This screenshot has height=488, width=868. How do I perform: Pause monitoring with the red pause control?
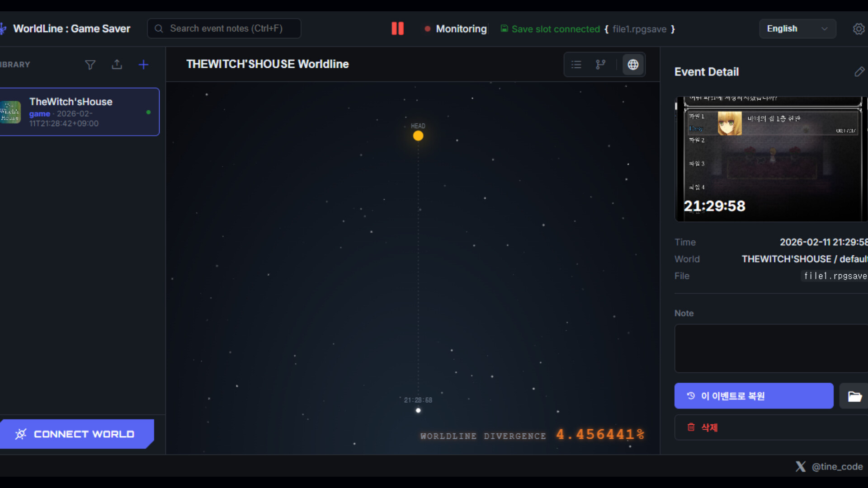397,28
